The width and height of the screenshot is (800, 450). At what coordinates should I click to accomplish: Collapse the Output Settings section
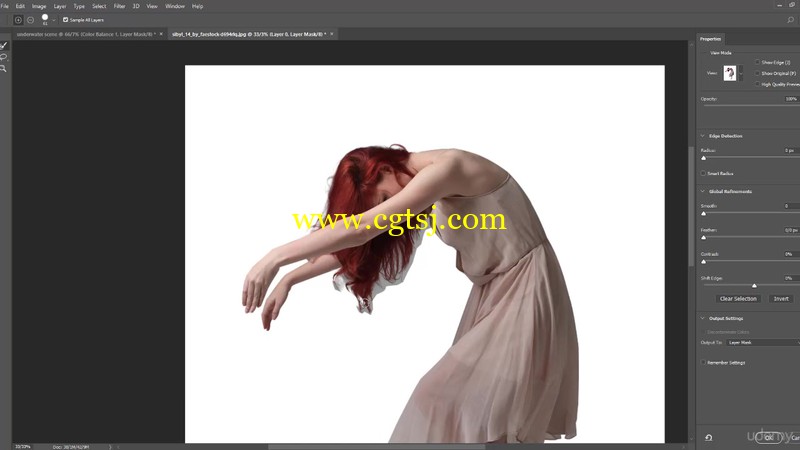coord(703,318)
